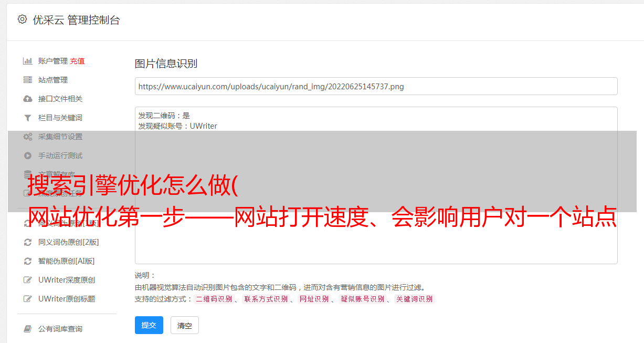Open 账户管理 menu item
644x343 pixels.
click(x=53, y=61)
